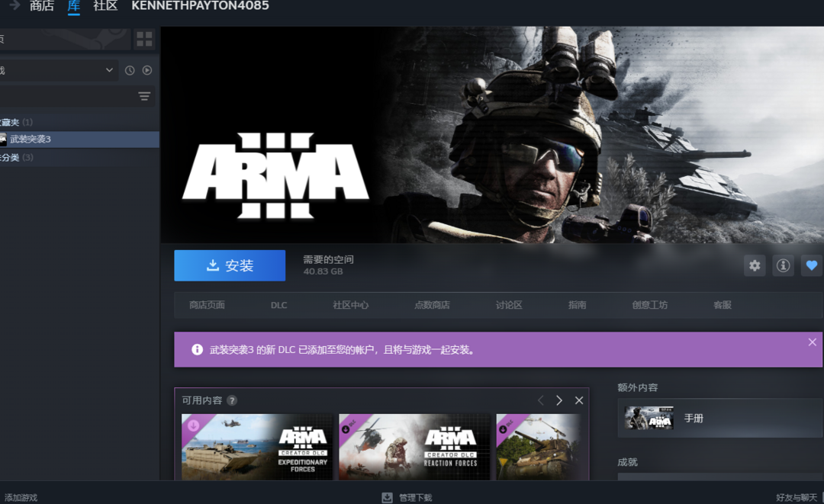Click the ARMA III hero banner image
Image resolution: width=824 pixels, height=504 pixels.
point(492,135)
